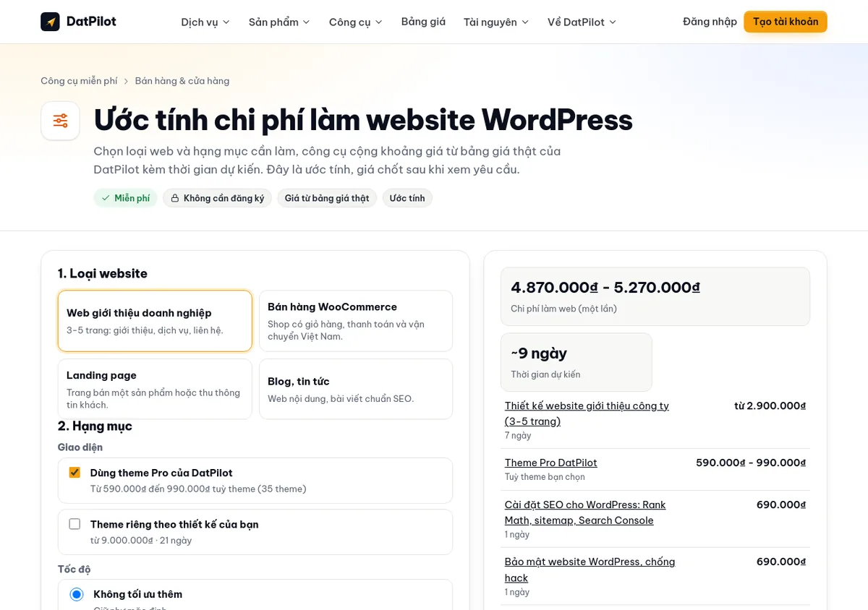Viewport: 868px width, 610px height.
Task: Click the 7 ngày duration text
Action: (x=518, y=436)
